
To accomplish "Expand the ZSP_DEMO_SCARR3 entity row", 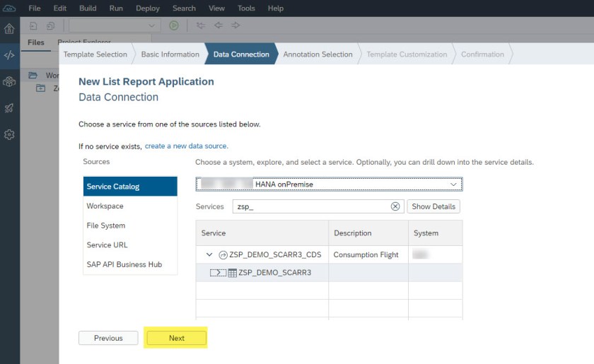I will [x=218, y=273].
